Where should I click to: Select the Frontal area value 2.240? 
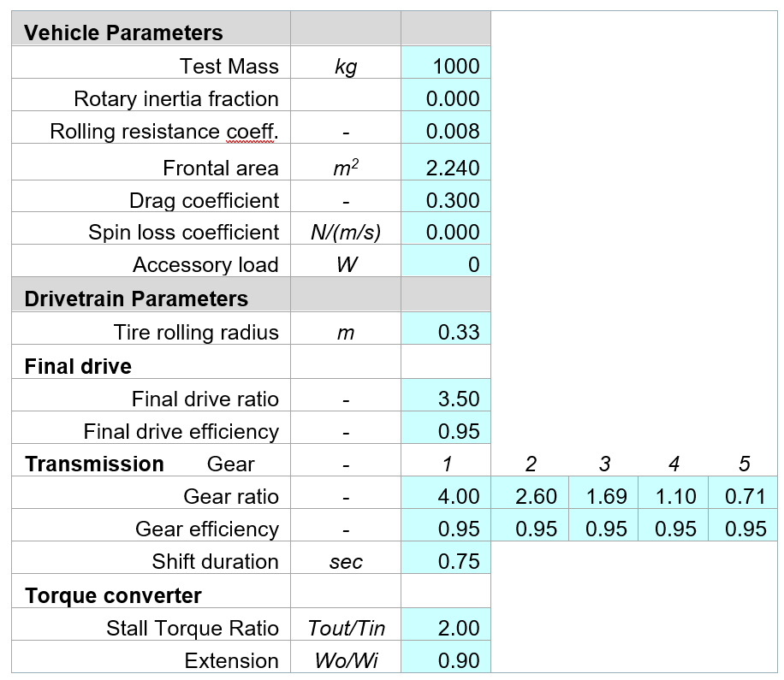coord(446,168)
